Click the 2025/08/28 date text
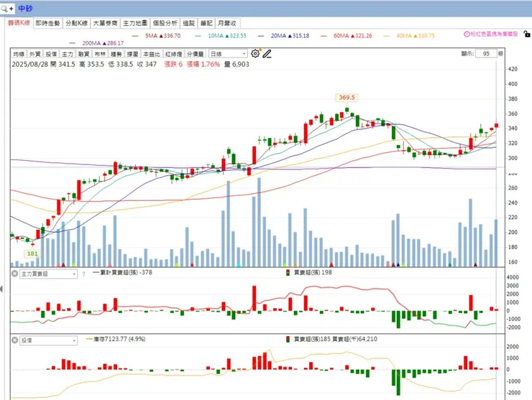Image resolution: width=532 pixels, height=400 pixels. click(x=30, y=64)
